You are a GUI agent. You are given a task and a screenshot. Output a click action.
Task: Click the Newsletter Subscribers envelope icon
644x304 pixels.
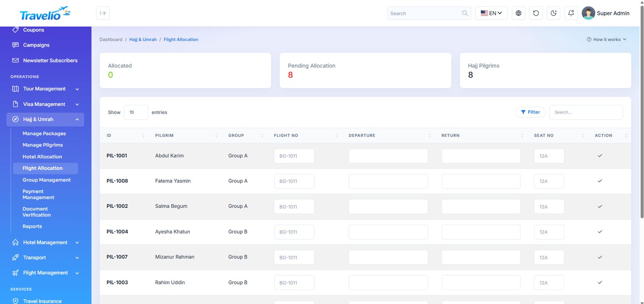click(x=15, y=60)
